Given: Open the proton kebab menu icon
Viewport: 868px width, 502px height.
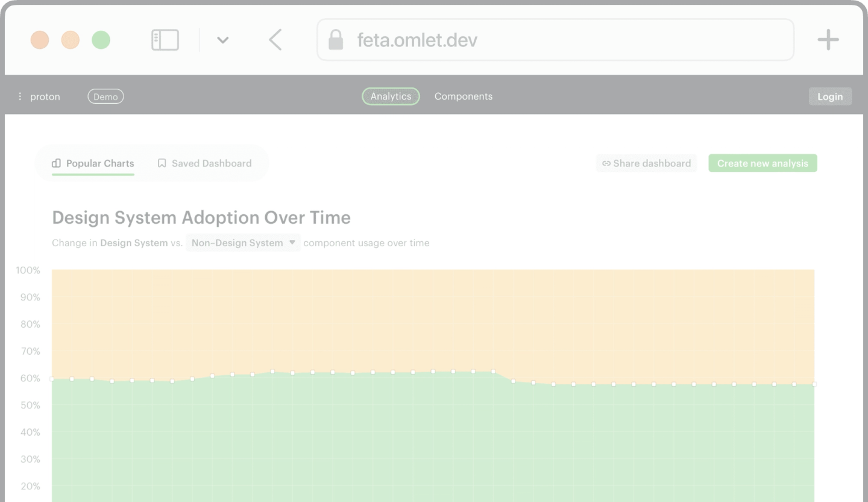Looking at the screenshot, I should [19, 96].
